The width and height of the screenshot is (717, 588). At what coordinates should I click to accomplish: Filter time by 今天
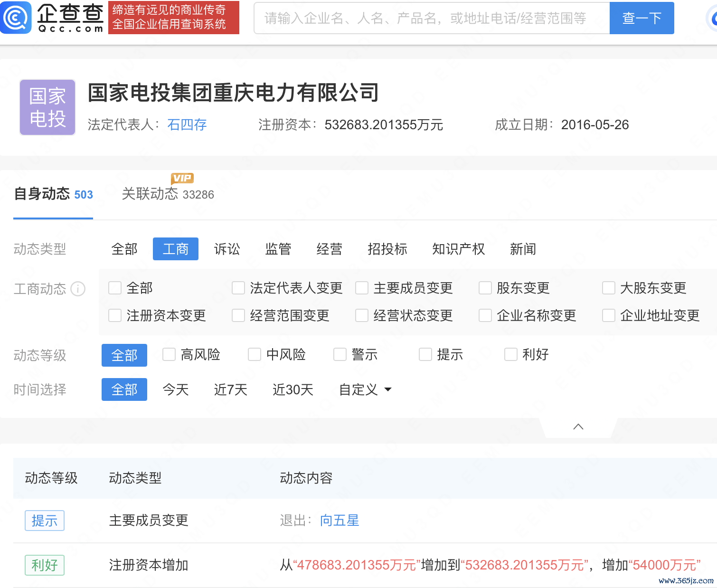click(x=176, y=389)
